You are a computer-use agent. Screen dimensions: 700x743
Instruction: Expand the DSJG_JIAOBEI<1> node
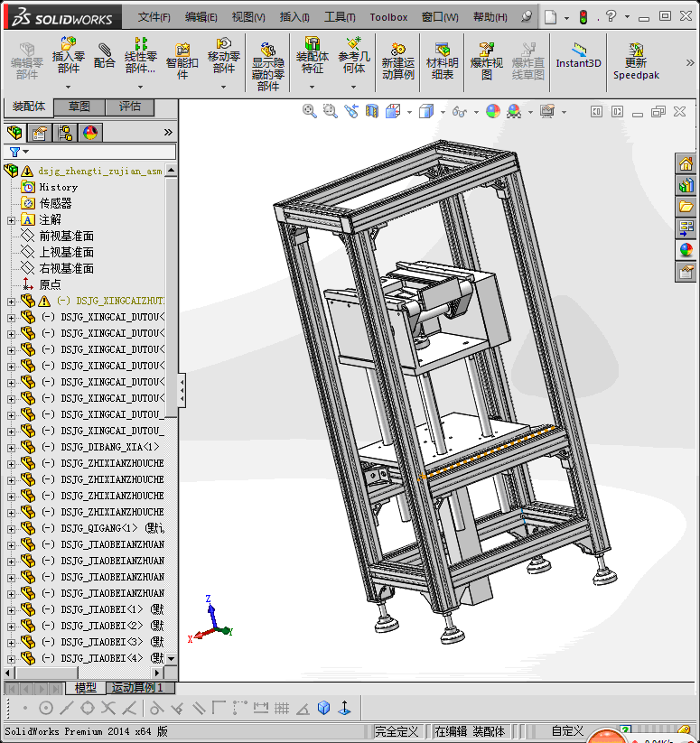click(x=11, y=610)
